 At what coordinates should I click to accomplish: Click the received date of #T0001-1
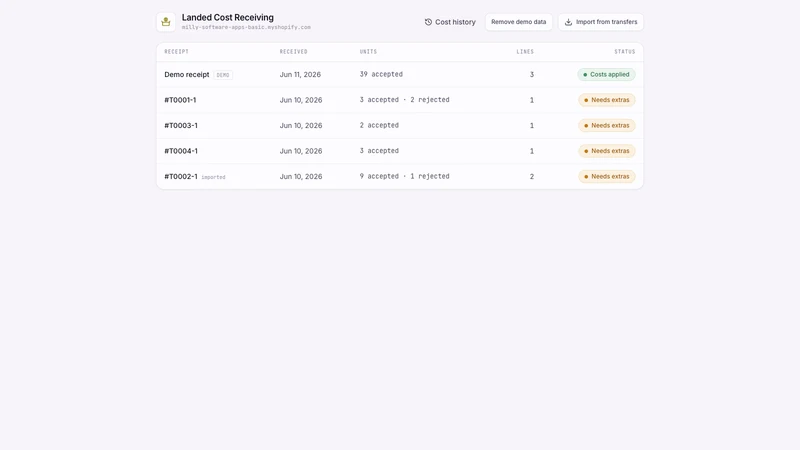click(x=301, y=100)
